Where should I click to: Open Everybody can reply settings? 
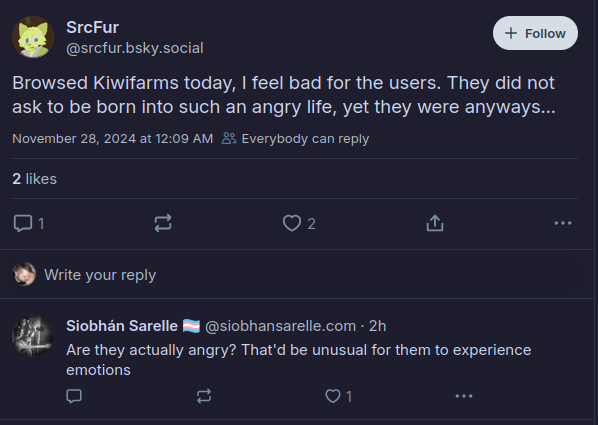[296, 138]
